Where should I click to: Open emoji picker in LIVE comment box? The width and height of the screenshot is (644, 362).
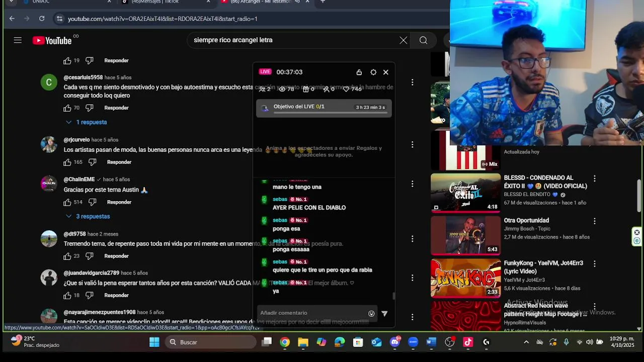point(371,313)
